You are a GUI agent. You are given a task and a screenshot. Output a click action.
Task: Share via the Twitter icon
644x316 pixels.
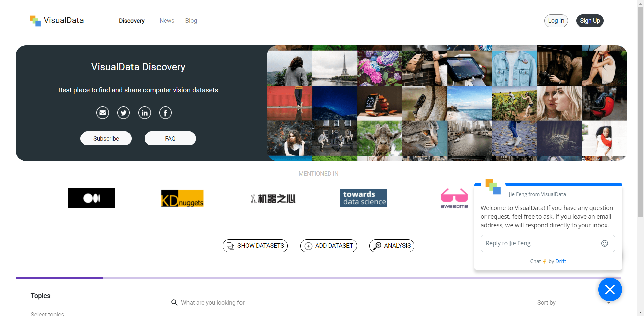click(x=123, y=113)
